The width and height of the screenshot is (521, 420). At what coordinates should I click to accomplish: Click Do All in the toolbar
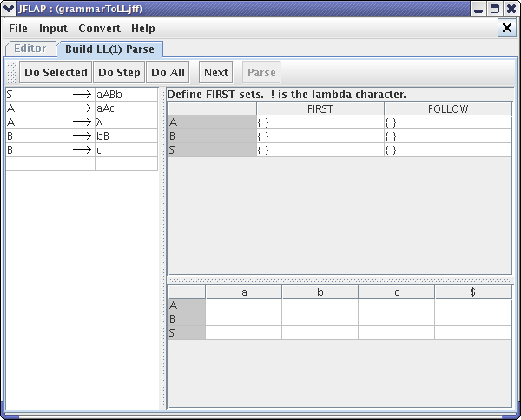point(168,72)
